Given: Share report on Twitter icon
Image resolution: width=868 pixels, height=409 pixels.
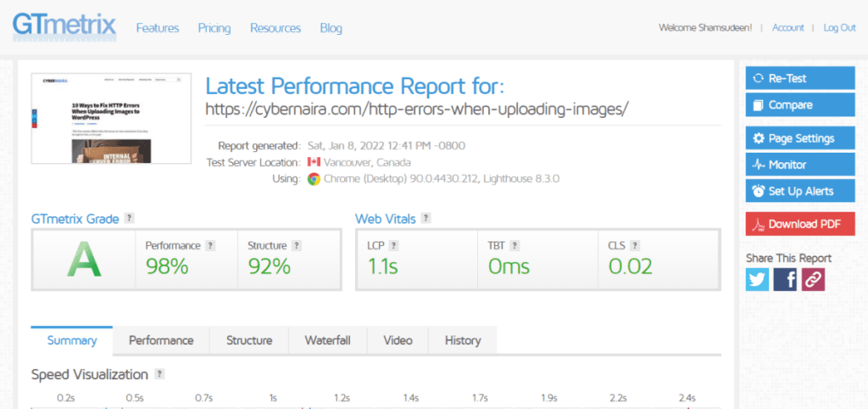Looking at the screenshot, I should click(757, 280).
